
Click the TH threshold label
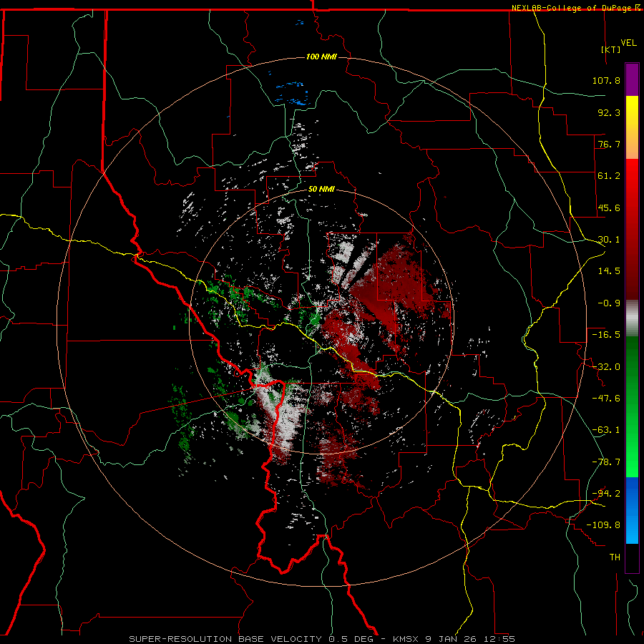pyautogui.click(x=615, y=557)
